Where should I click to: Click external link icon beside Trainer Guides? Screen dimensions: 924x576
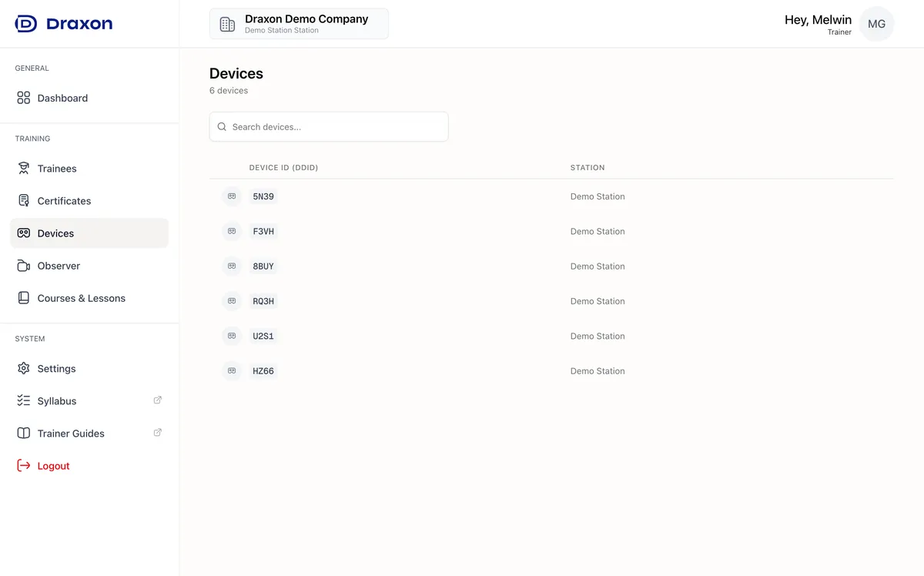158,432
